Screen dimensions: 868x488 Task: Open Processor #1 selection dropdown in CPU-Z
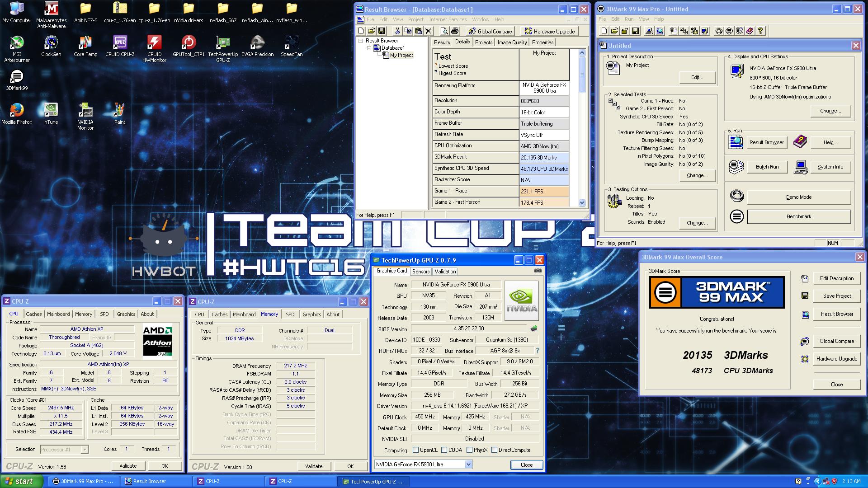coord(84,450)
